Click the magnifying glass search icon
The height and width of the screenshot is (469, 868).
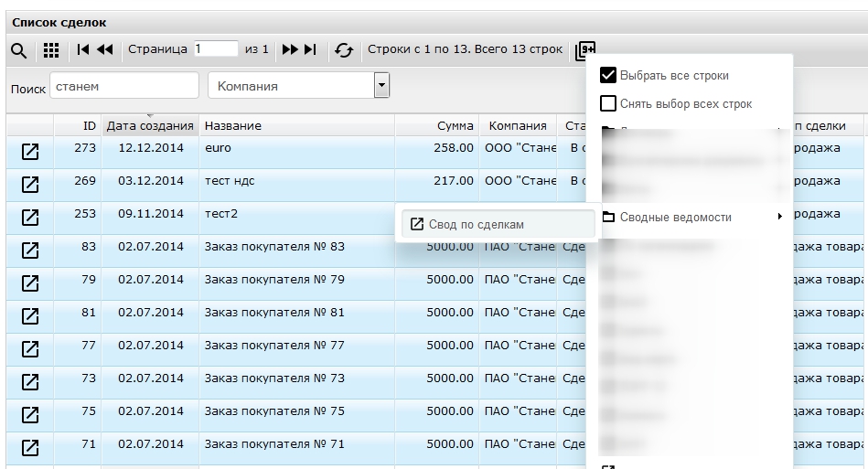point(18,50)
